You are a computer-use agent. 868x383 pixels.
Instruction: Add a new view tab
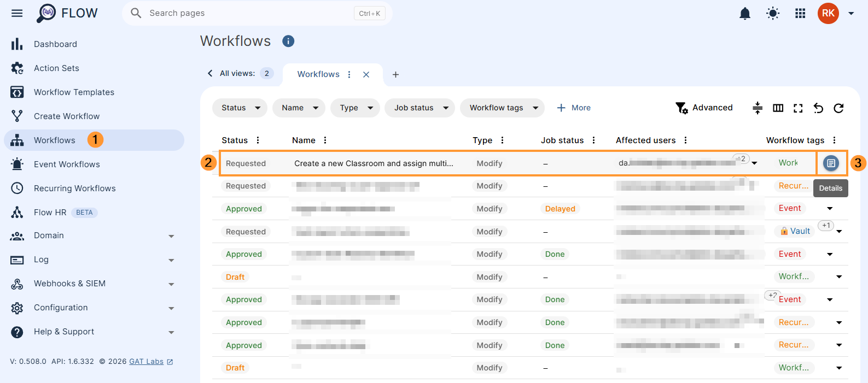395,74
